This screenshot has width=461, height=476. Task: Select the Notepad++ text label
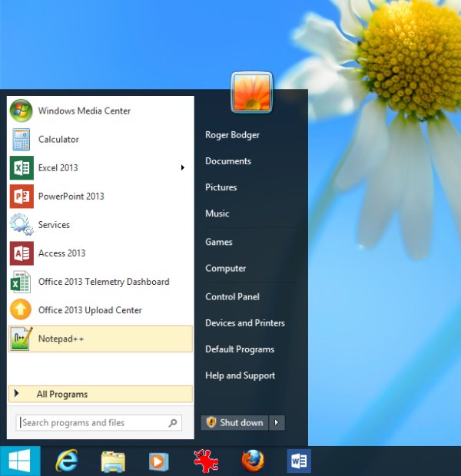coord(61,339)
